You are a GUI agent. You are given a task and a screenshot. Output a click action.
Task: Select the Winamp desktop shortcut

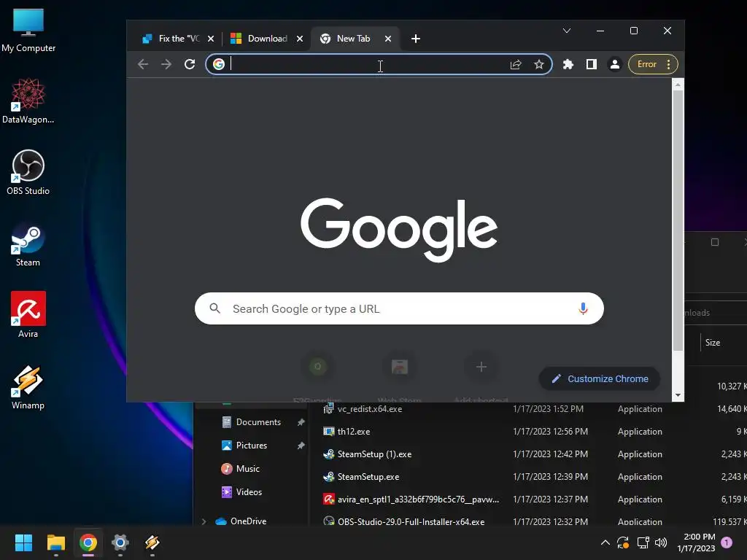coord(28,387)
